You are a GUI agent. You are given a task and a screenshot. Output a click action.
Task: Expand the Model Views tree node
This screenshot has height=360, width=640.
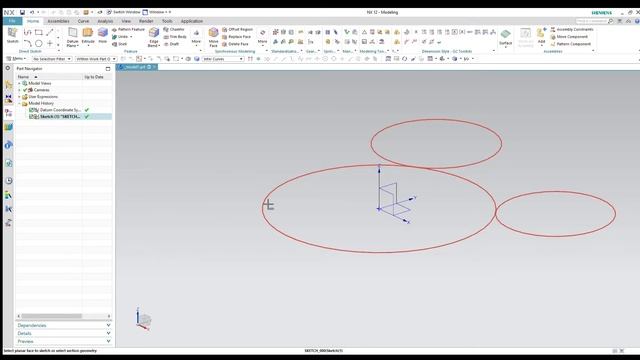click(19, 83)
